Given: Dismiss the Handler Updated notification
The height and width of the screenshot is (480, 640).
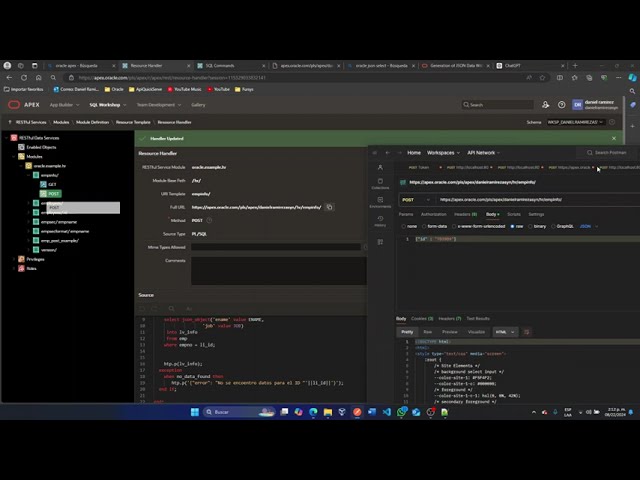Looking at the screenshot, I should (x=614, y=138).
